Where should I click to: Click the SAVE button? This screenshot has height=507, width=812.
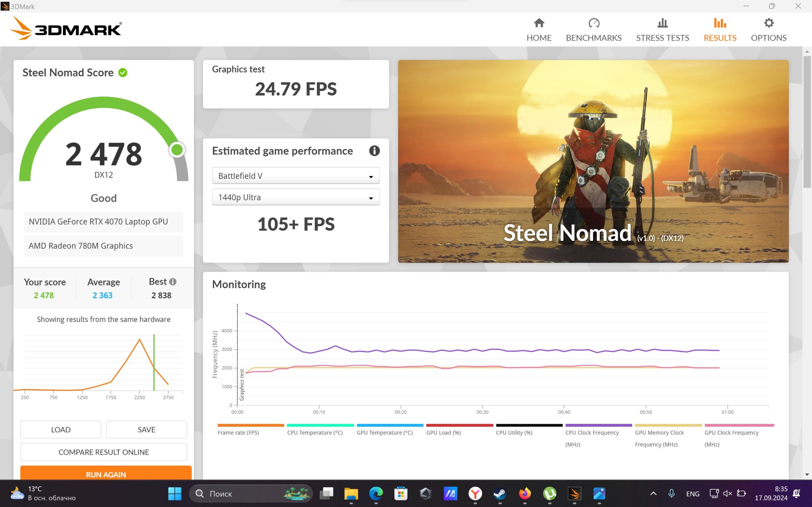tap(146, 430)
